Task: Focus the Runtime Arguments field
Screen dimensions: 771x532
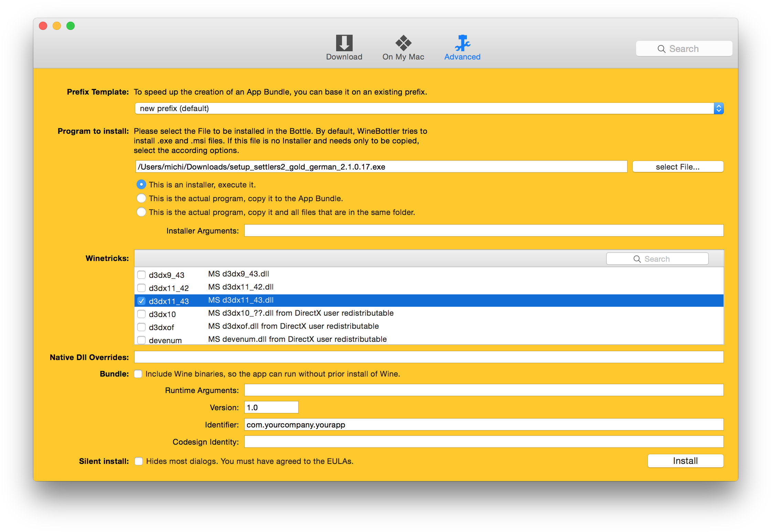Action: [484, 390]
